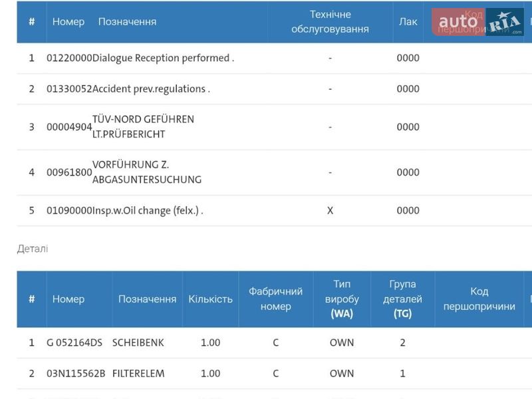
Task: Click the Номер header in top table
Action: (68, 21)
